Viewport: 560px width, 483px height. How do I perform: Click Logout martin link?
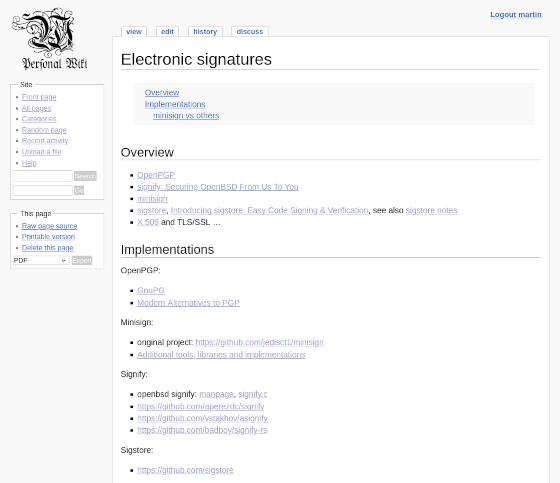(x=515, y=15)
